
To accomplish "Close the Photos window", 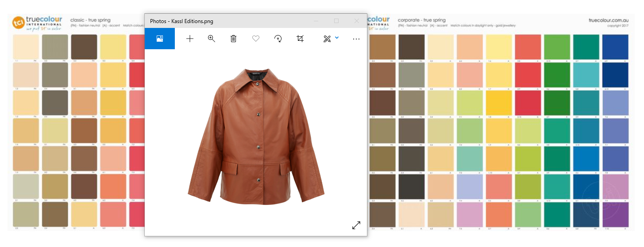I will pyautogui.click(x=357, y=21).
